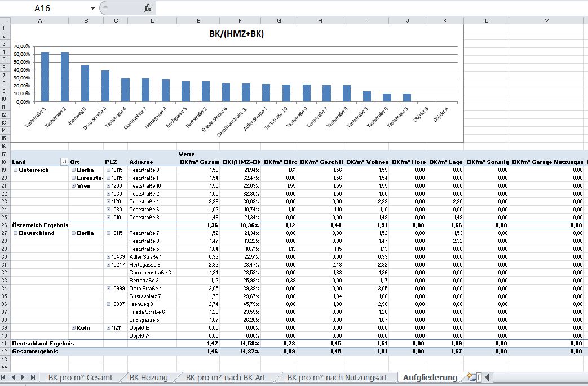Select column header F
The width and height of the screenshot is (588, 386).
[241, 21]
